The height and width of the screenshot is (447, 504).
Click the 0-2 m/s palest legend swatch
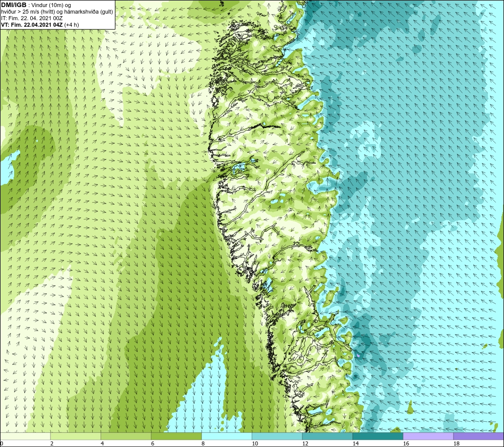25,436
